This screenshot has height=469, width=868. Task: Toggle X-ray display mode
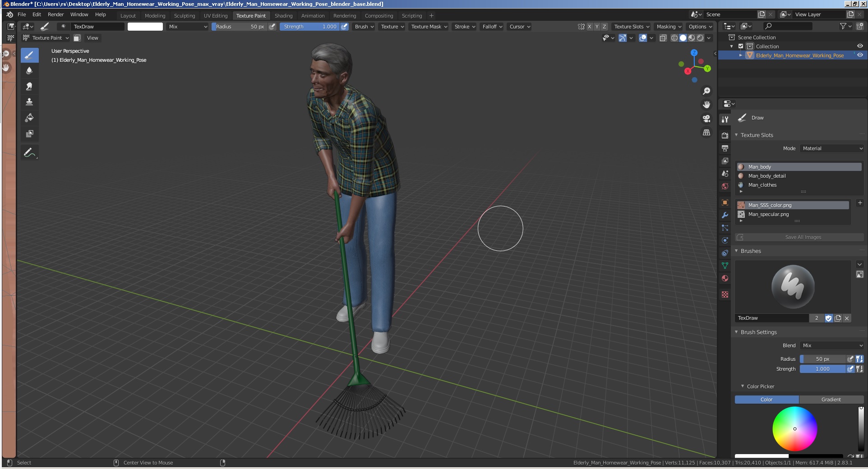(663, 38)
